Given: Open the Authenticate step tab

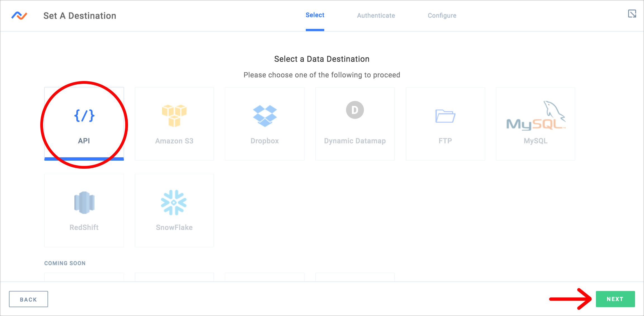Looking at the screenshot, I should point(376,16).
